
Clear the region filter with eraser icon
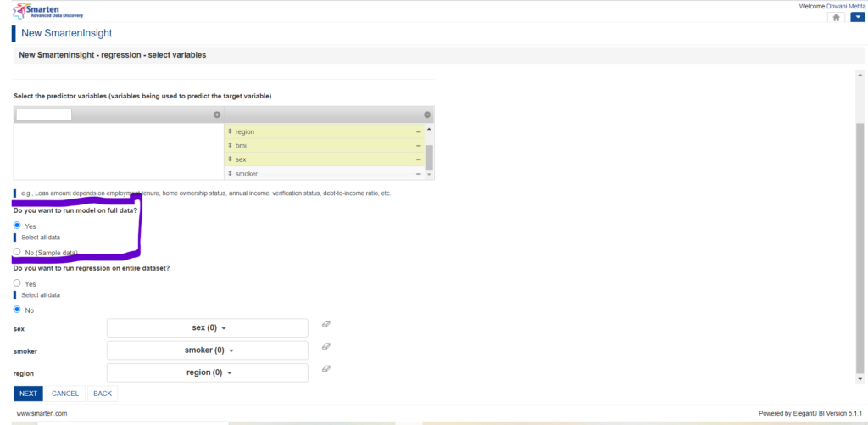(x=326, y=368)
